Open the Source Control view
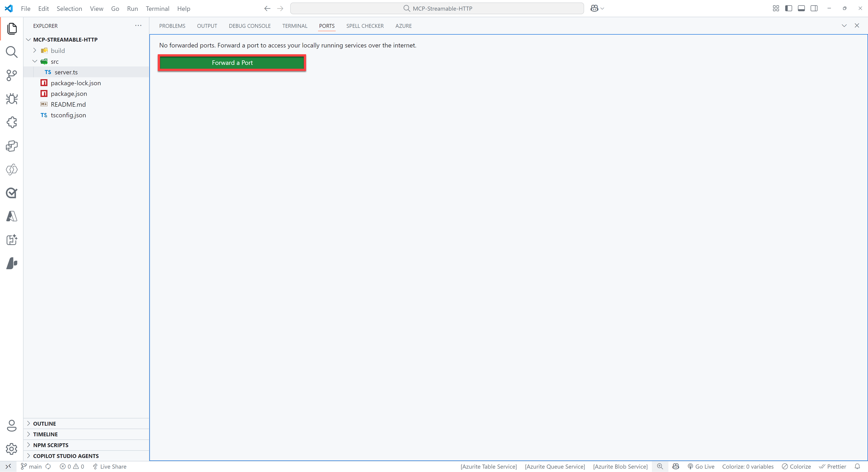The width and height of the screenshot is (868, 472). pos(12,76)
